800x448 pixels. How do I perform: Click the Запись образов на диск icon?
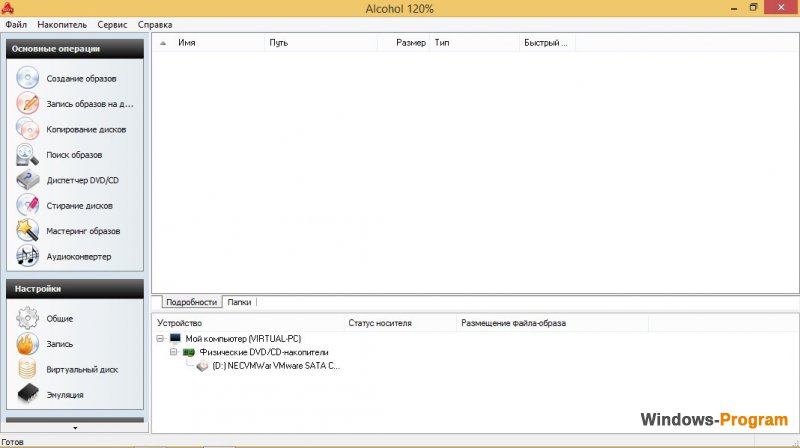[x=28, y=104]
